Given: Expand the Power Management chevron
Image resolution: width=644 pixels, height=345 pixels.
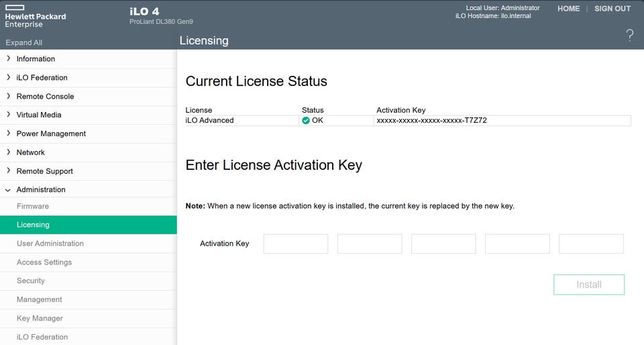Looking at the screenshot, I should tap(8, 134).
